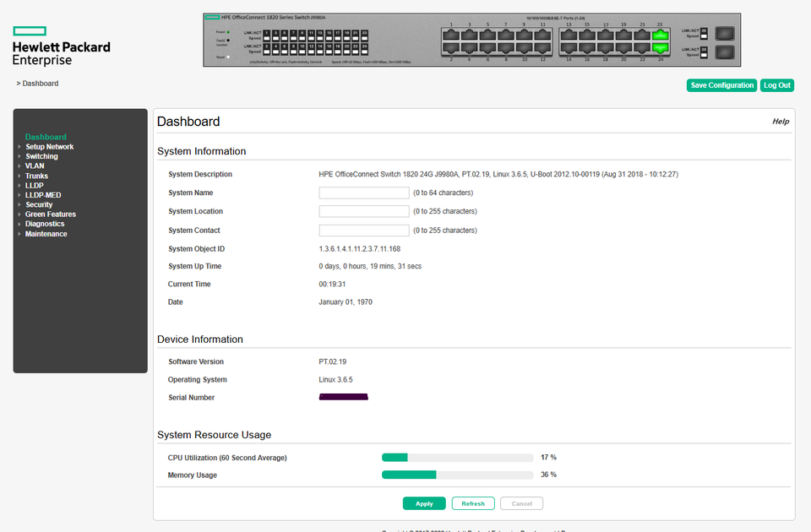
Task: Select port 19 on the switch graphic
Action: click(x=623, y=35)
